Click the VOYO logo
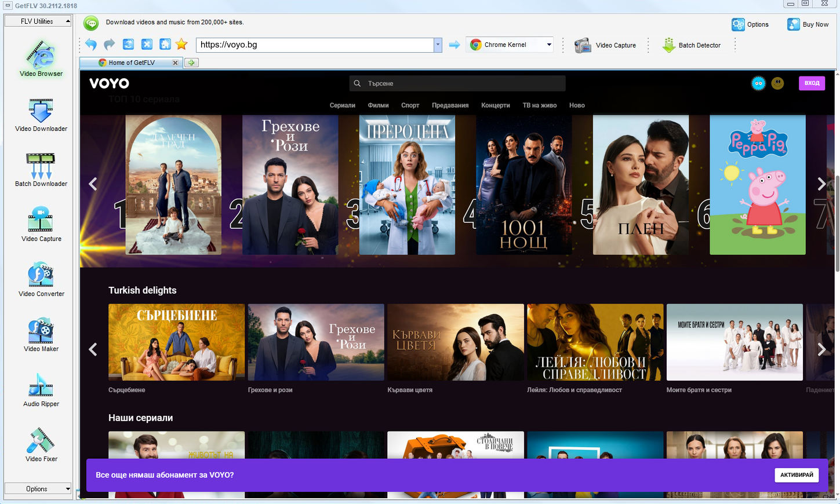 (x=109, y=83)
